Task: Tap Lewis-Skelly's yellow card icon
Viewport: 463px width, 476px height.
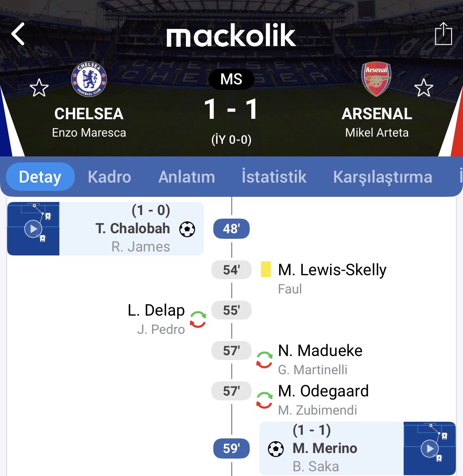Action: 266,269
